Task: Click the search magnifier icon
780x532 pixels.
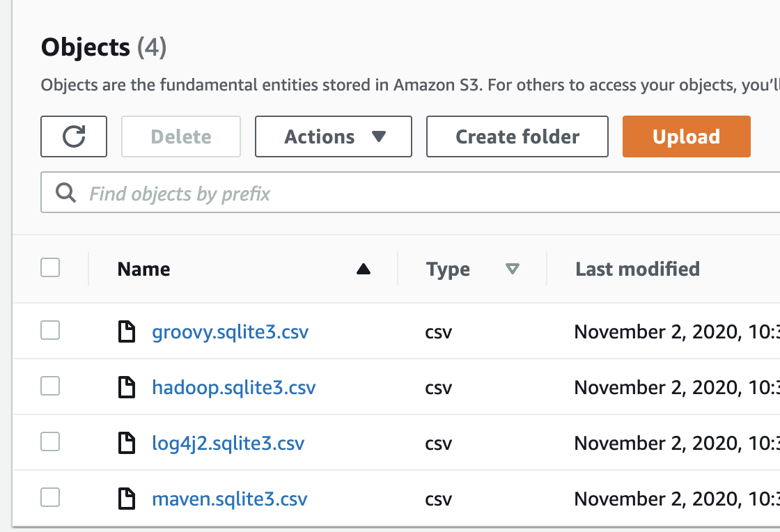Action: 66,193
